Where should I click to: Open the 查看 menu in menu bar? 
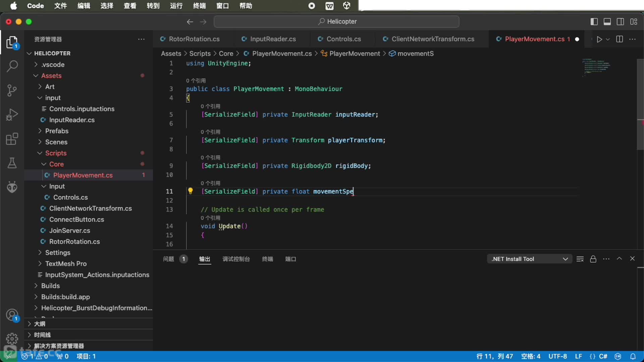[130, 6]
